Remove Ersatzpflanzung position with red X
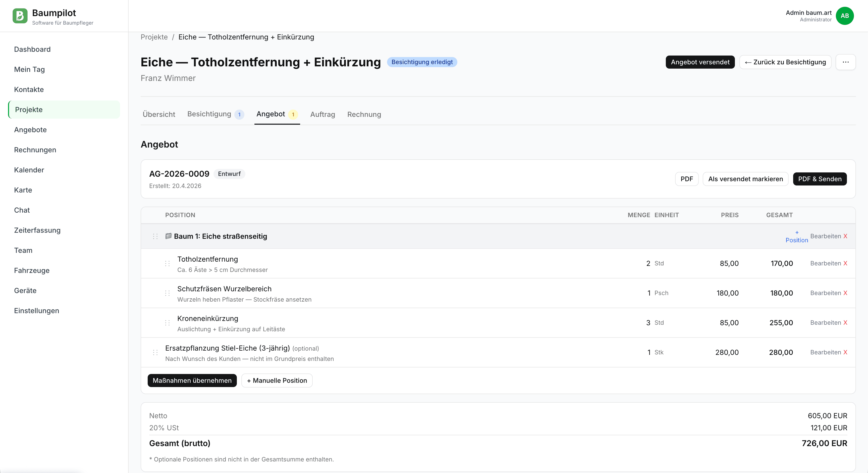This screenshot has width=868, height=473. tap(845, 352)
